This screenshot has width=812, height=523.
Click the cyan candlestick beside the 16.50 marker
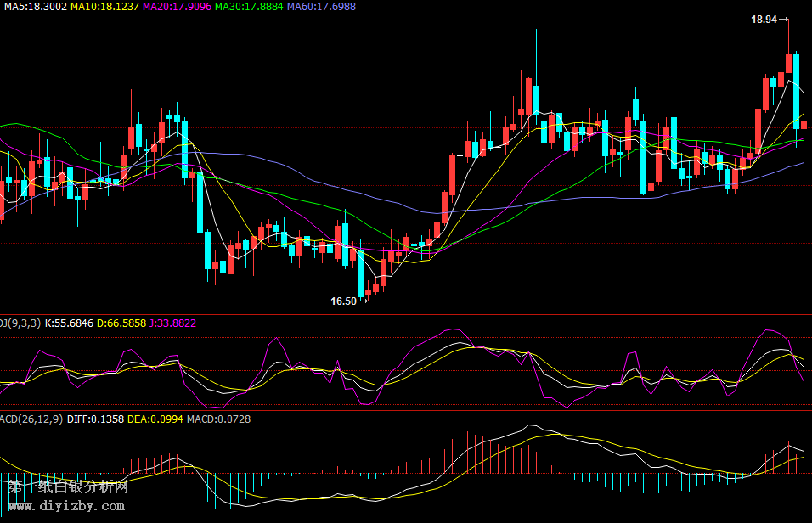click(x=360, y=273)
